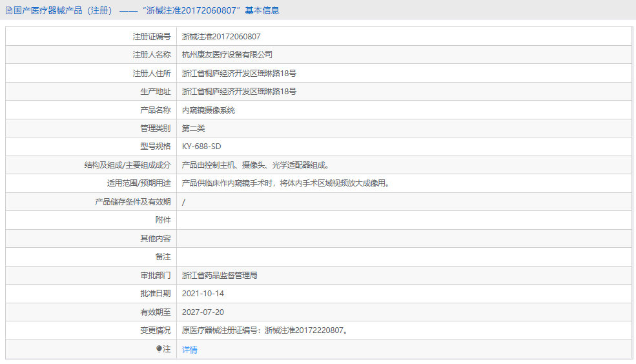
Task: Select the text 原医疗器械注册证编号：浙械注准20172220807。
Action: 265,330
